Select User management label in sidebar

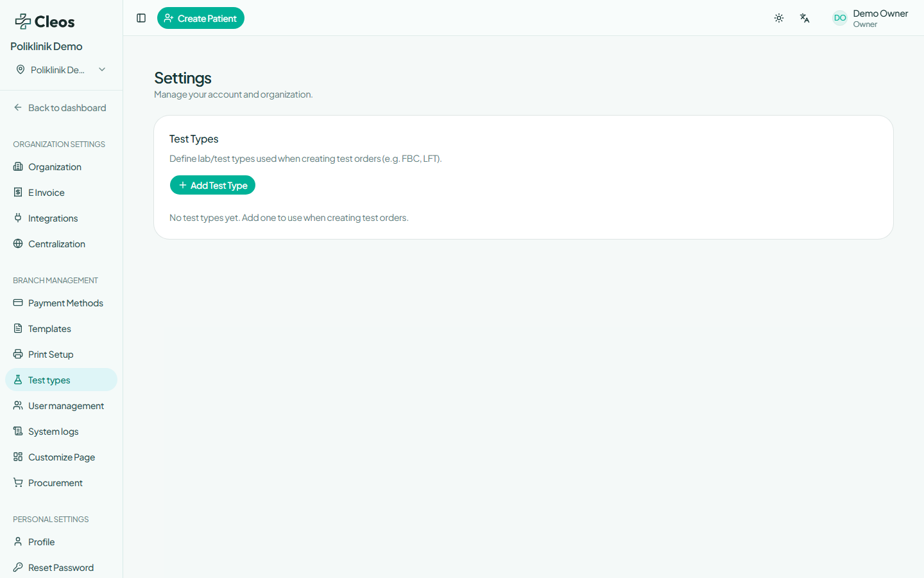pyautogui.click(x=66, y=406)
